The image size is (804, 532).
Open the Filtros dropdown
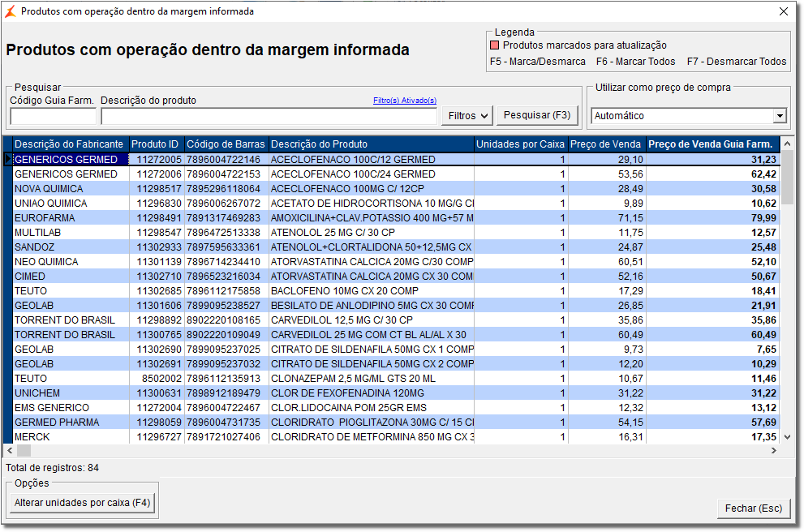coord(467,116)
